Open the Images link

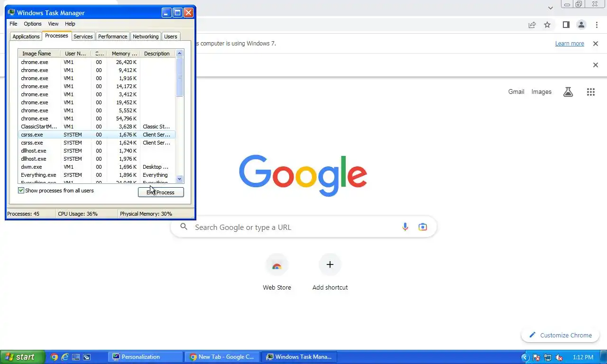(542, 92)
